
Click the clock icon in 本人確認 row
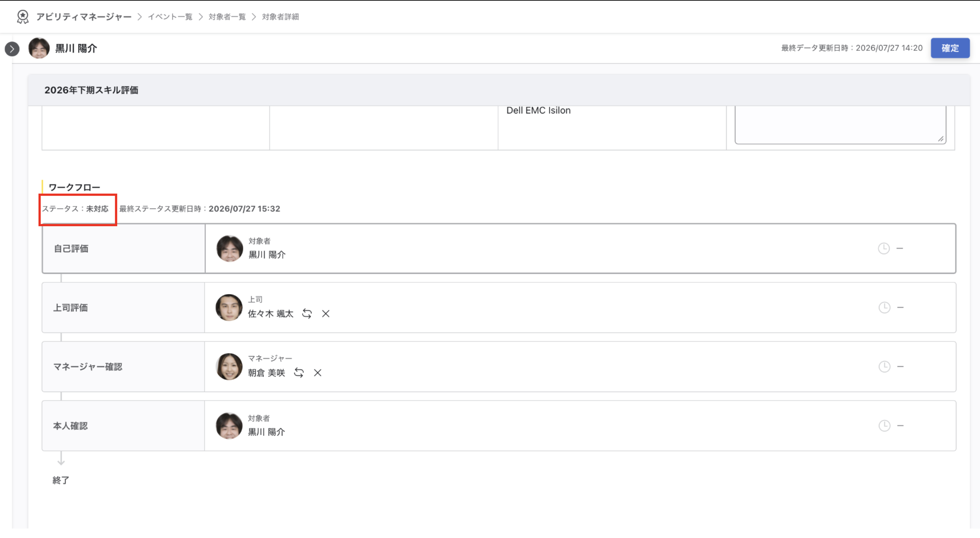(885, 426)
